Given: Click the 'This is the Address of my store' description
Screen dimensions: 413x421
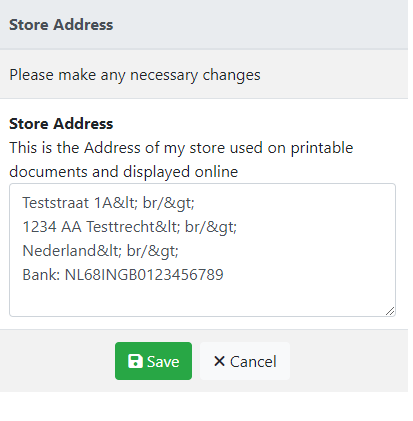Looking at the screenshot, I should (181, 148).
